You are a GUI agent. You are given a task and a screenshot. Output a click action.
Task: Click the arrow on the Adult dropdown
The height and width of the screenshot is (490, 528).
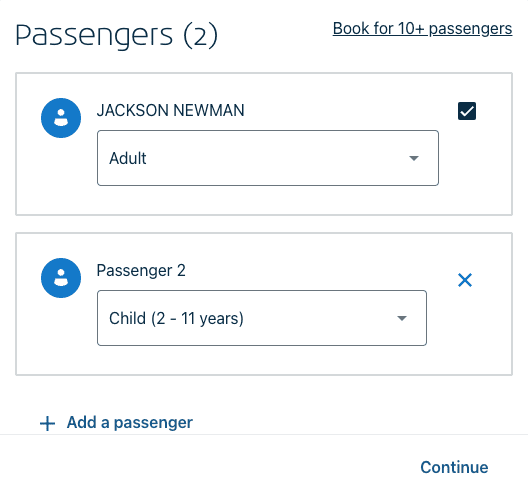414,158
